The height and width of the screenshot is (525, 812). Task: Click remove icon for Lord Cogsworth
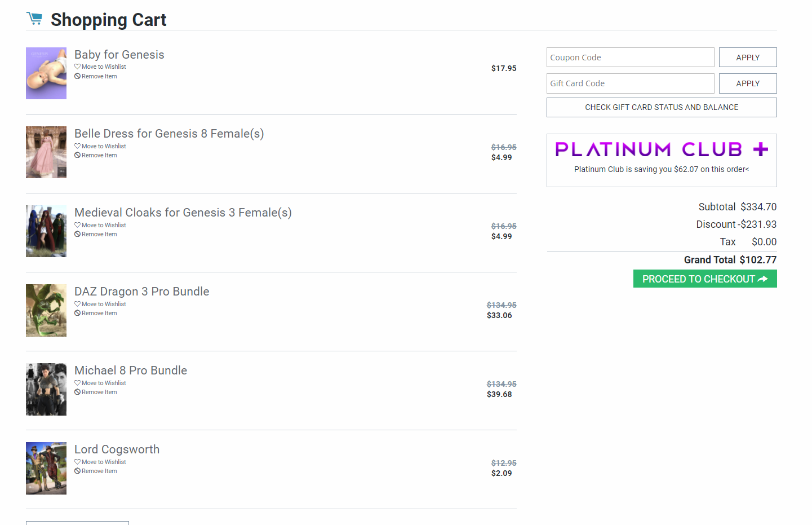pyautogui.click(x=77, y=471)
